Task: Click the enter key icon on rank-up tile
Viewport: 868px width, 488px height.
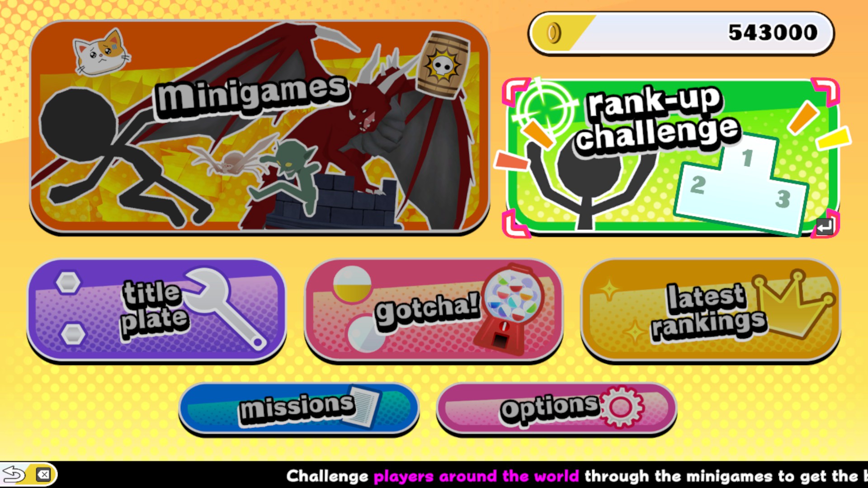Action: click(x=825, y=226)
